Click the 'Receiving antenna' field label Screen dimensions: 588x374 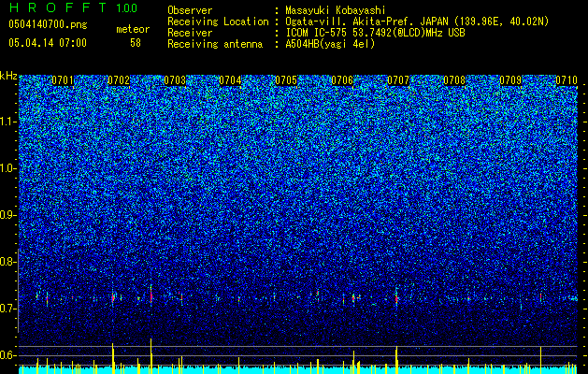pyautogui.click(x=215, y=44)
